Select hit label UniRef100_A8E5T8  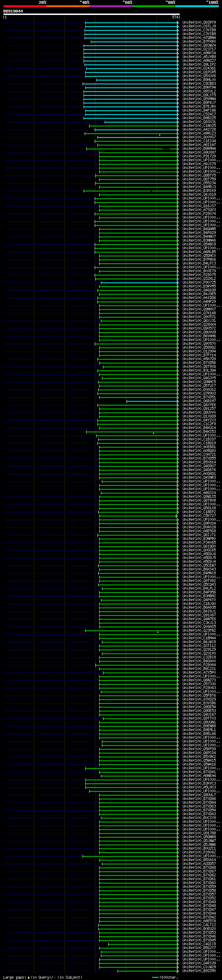click(199, 921)
